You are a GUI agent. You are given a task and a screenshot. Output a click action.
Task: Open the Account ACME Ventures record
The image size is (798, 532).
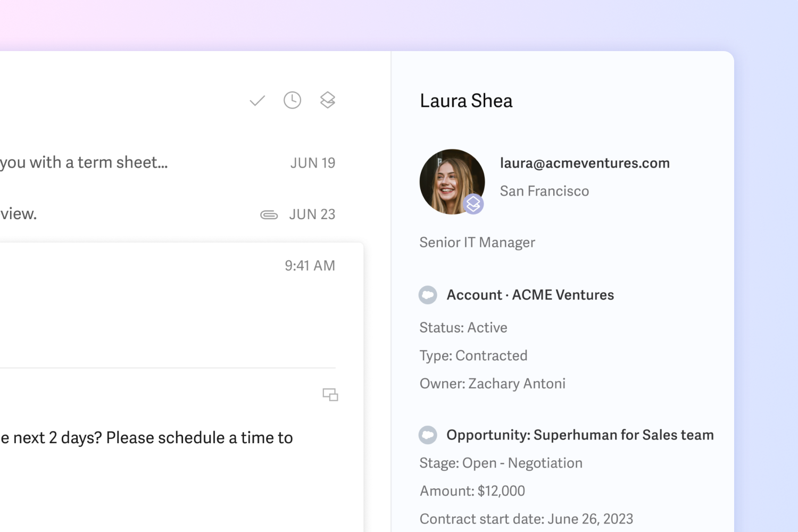[x=530, y=295]
